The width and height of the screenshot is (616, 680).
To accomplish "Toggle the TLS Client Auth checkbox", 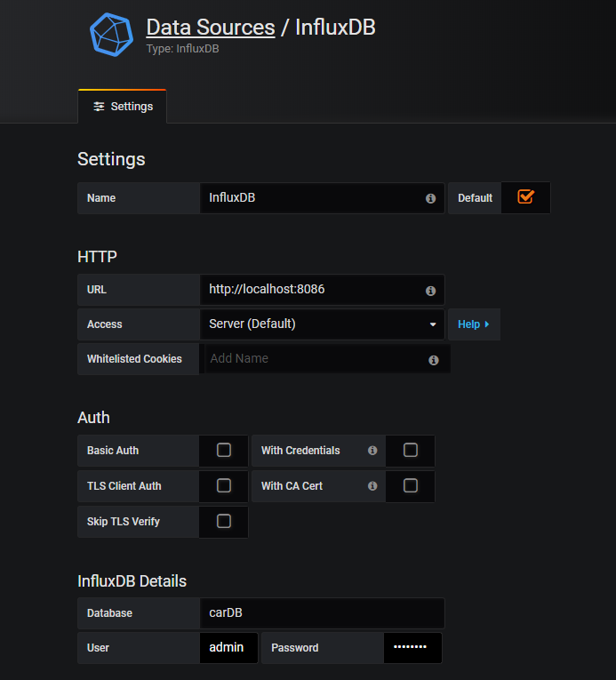I will 224,485.
